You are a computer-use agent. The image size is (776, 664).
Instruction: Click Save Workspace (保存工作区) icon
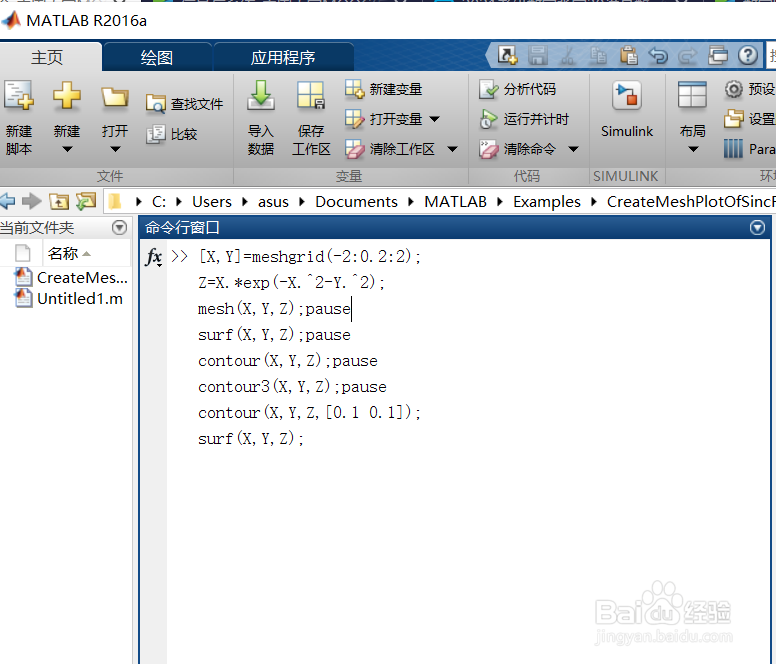(311, 95)
